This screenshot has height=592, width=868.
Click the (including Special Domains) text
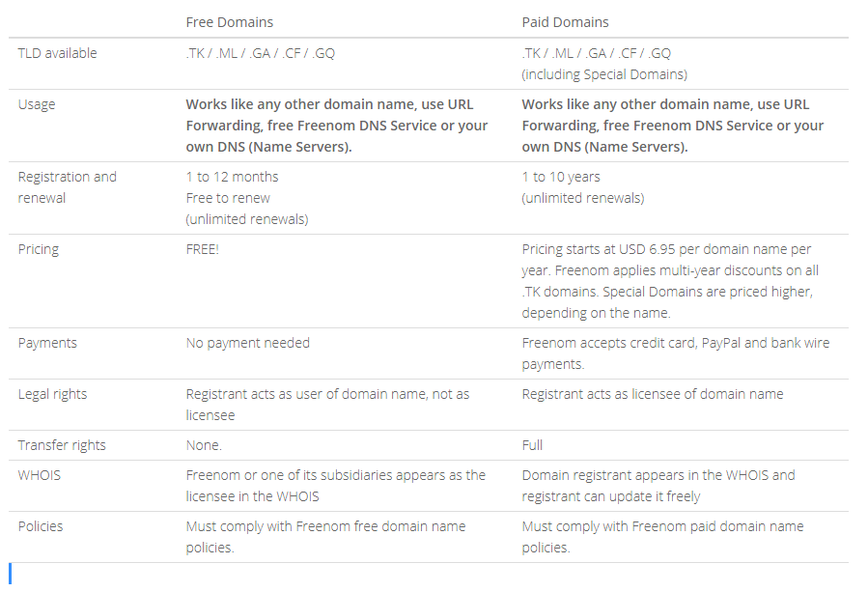point(604,74)
